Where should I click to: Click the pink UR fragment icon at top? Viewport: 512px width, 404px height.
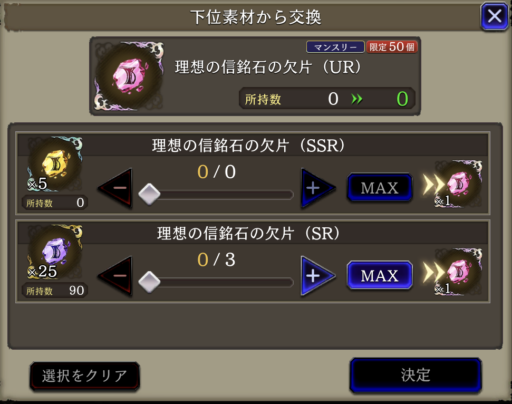click(129, 76)
